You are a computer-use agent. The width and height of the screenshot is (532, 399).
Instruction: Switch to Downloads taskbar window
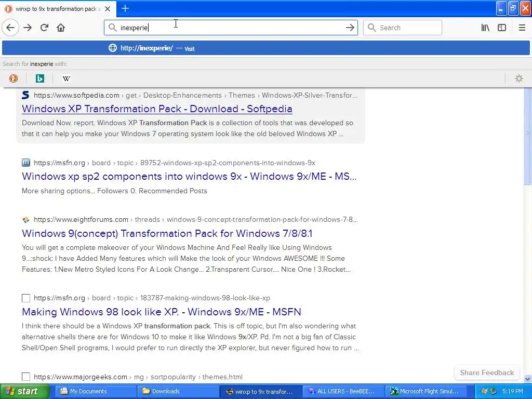click(178, 391)
